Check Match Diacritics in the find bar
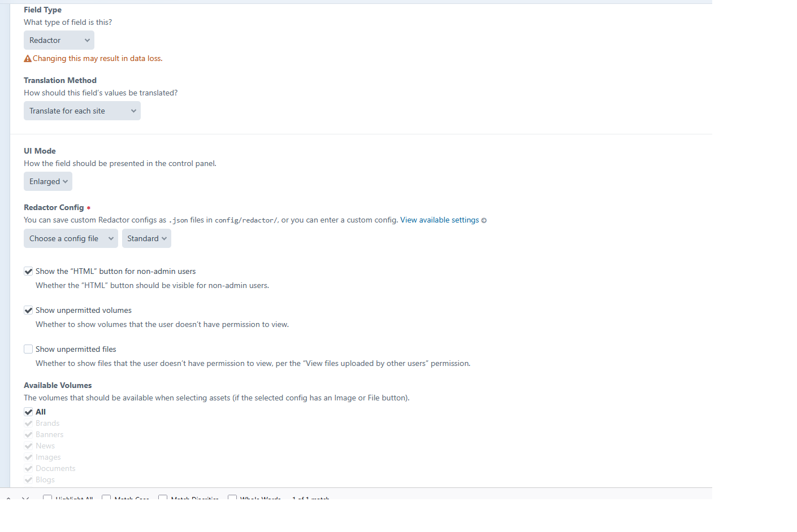797x532 pixels. coord(163,498)
